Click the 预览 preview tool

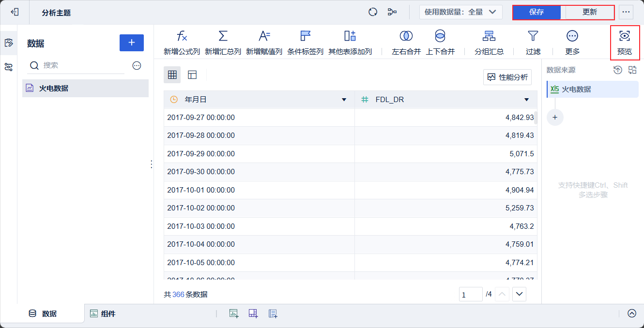coord(625,43)
